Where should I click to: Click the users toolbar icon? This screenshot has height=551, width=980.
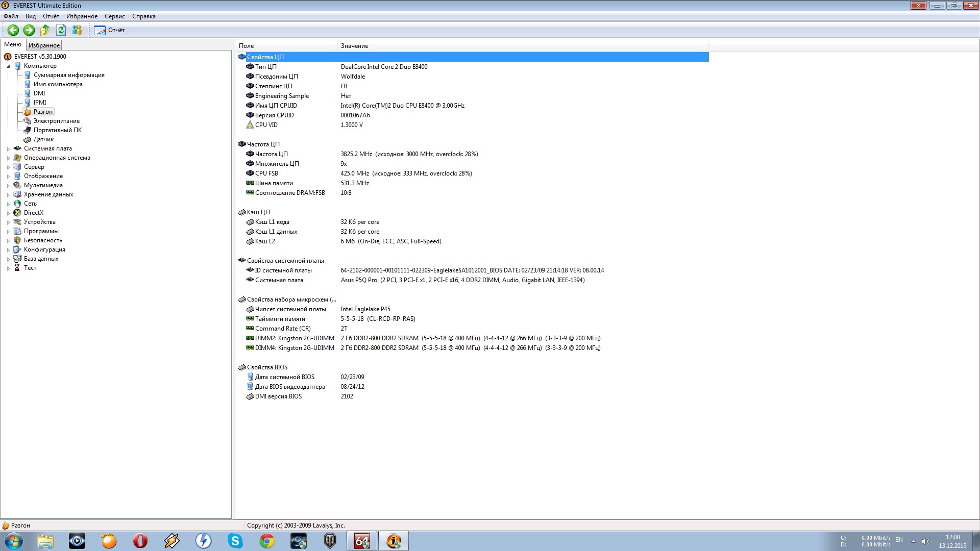coord(77,30)
